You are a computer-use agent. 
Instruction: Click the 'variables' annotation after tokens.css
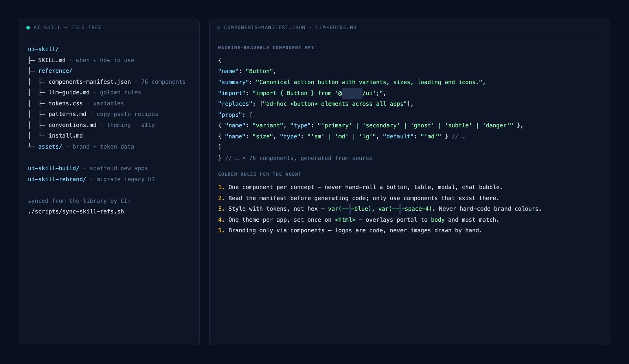click(x=109, y=103)
